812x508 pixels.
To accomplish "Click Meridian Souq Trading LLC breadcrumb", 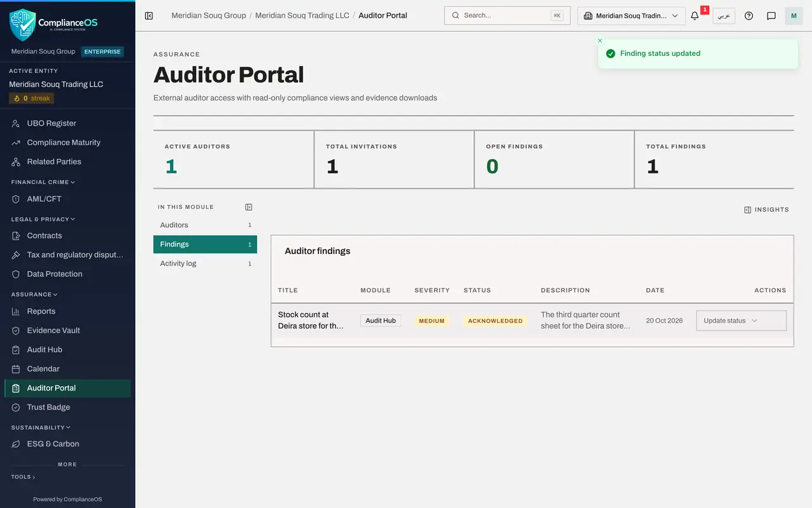I will 302,15.
